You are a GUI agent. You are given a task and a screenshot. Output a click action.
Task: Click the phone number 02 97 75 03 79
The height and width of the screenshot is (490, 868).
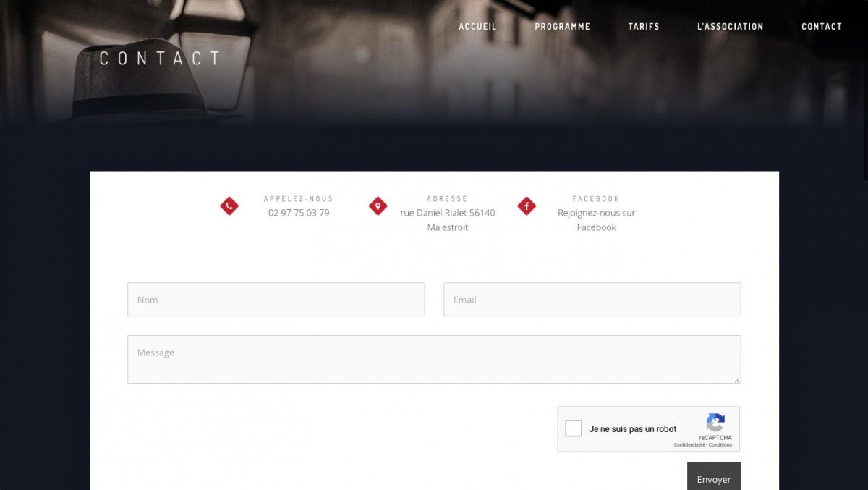(299, 213)
